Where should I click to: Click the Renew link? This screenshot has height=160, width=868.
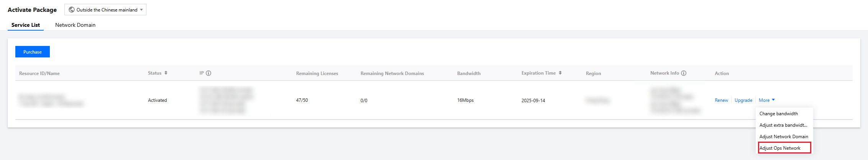coord(721,100)
